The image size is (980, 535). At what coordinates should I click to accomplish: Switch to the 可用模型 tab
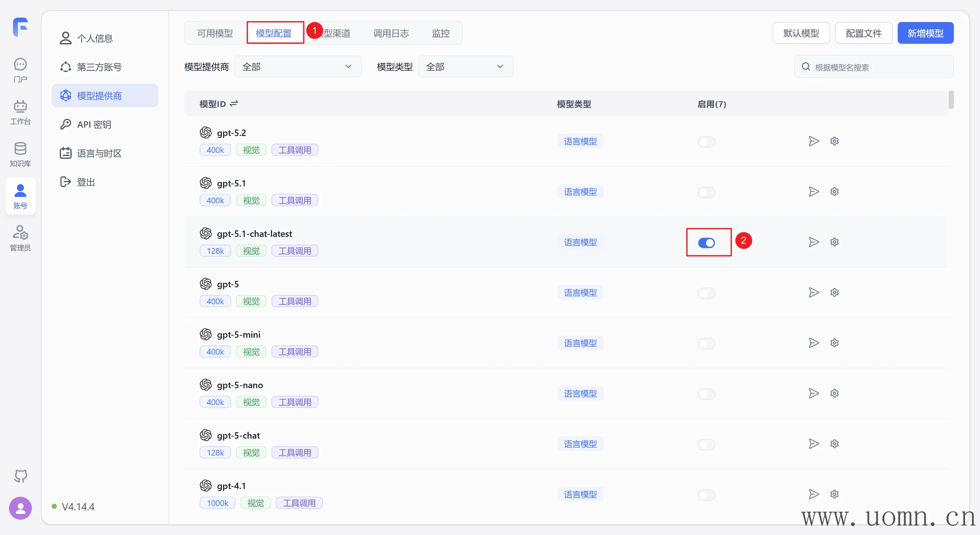215,33
